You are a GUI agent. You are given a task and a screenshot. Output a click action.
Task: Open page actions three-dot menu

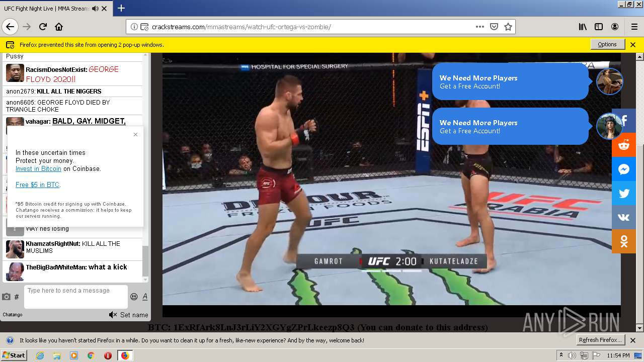[479, 27]
